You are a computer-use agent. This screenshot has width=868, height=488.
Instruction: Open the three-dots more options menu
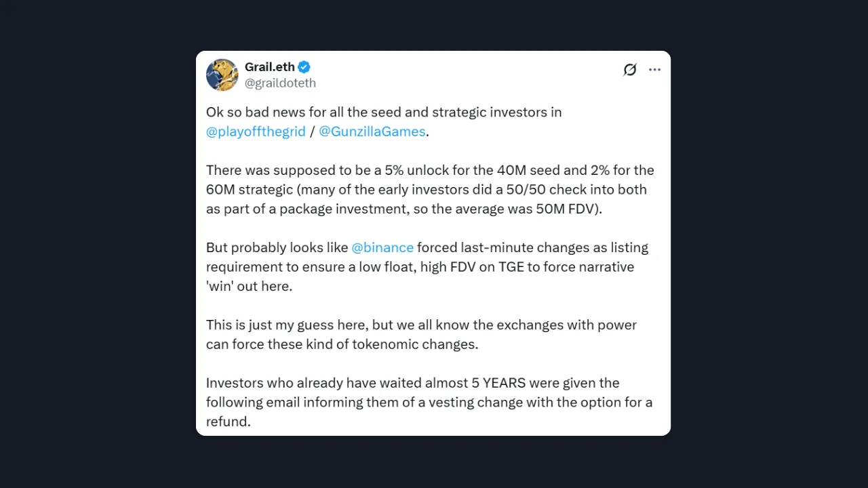[654, 70]
